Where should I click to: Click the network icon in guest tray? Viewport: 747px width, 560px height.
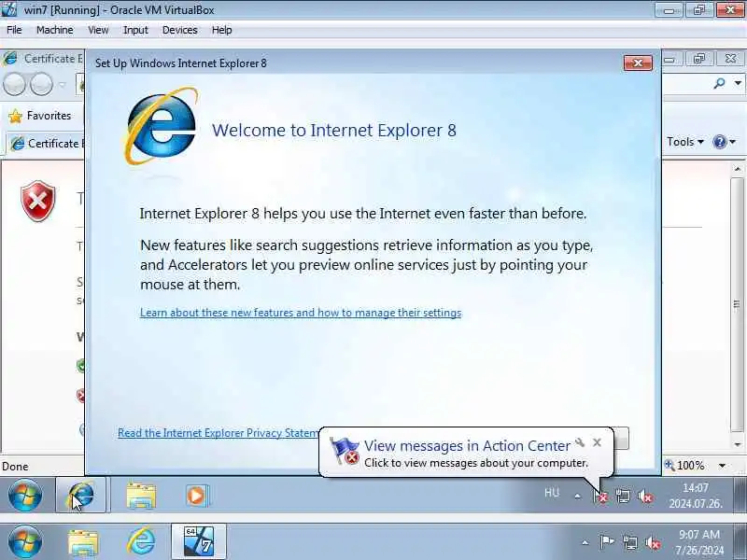[x=623, y=497]
